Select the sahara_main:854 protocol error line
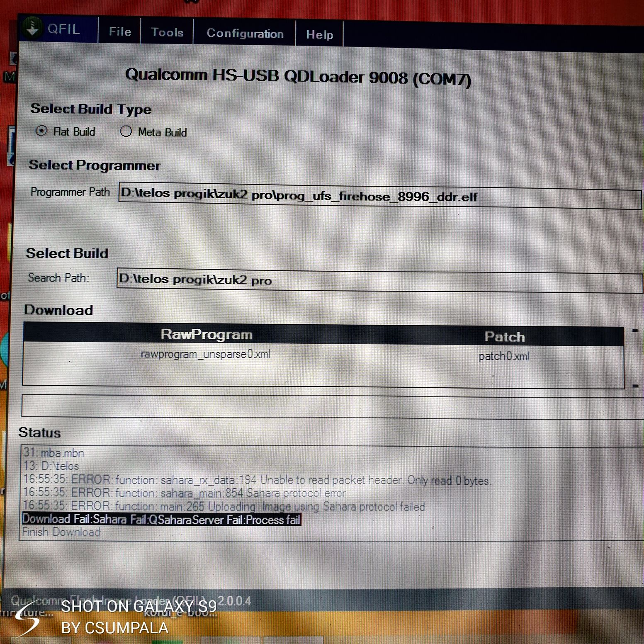The image size is (644, 644). pyautogui.click(x=184, y=493)
